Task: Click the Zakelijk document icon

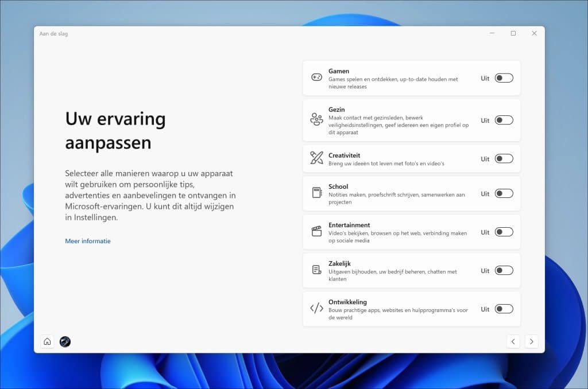Action: tap(317, 270)
